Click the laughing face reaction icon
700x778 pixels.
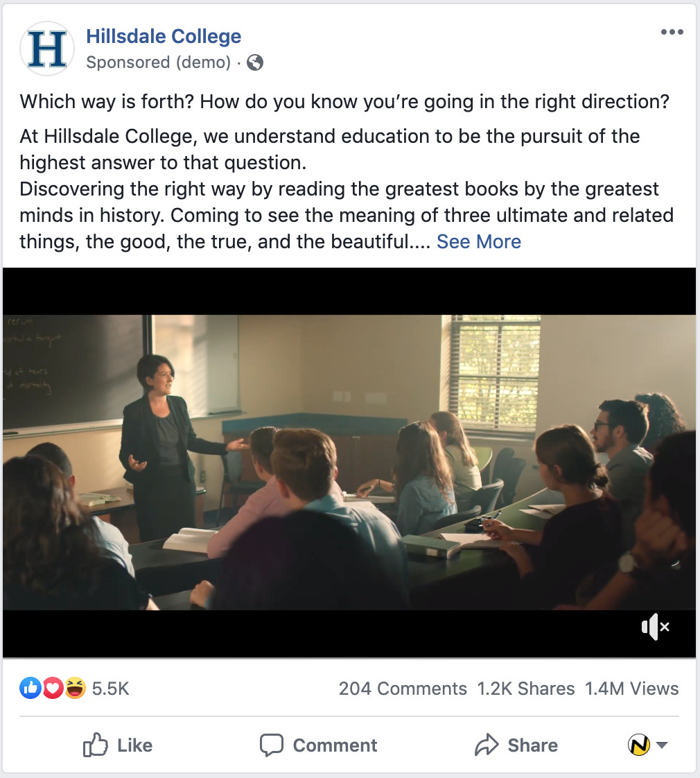pos(75,688)
